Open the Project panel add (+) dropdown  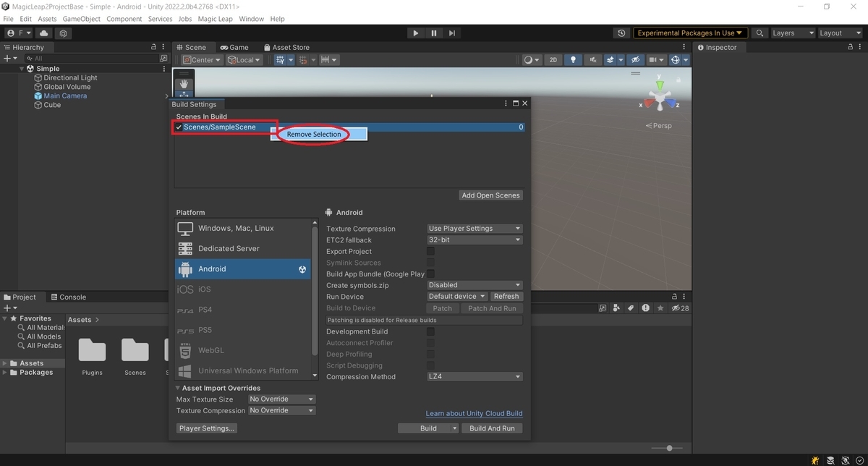(x=9, y=308)
